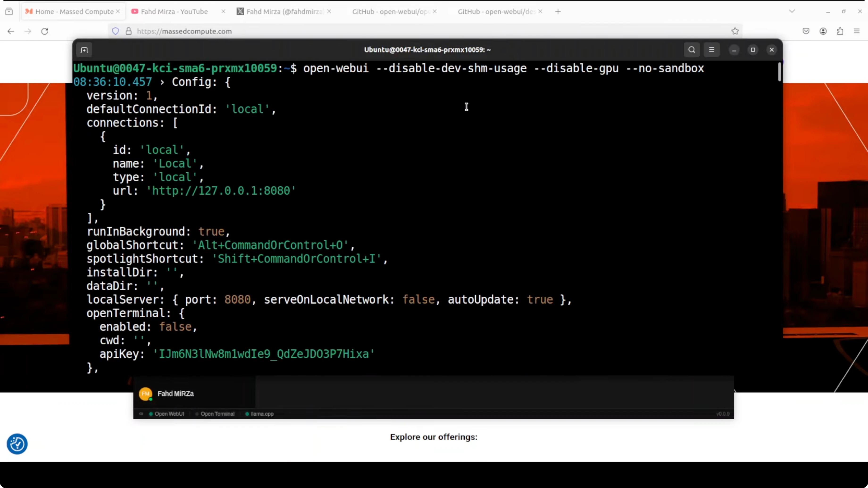The image size is (868, 488).
Task: Click the terminal search icon
Action: click(691, 50)
